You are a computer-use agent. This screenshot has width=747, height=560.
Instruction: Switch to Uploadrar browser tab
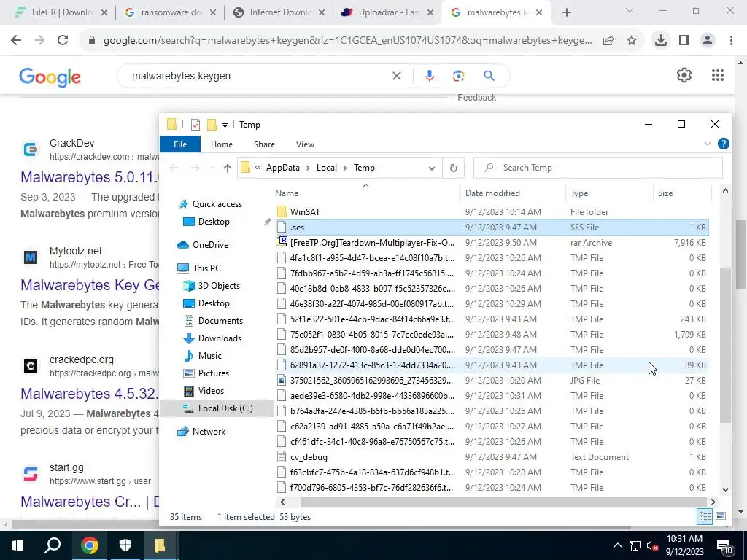[387, 12]
